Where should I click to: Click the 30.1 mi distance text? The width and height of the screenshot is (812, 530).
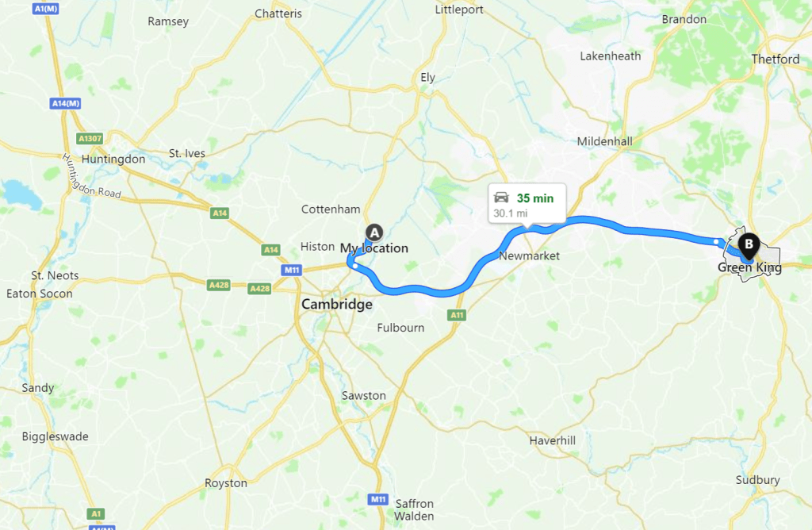(511, 213)
